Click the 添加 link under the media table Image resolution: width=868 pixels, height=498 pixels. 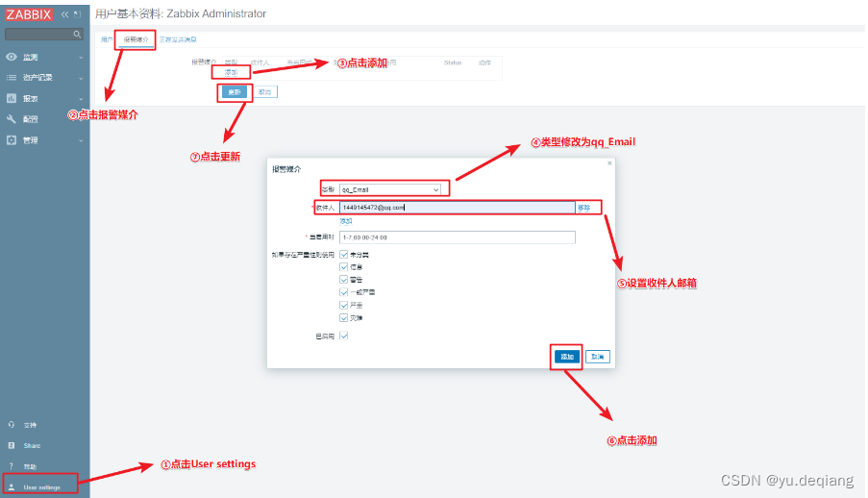coord(231,72)
